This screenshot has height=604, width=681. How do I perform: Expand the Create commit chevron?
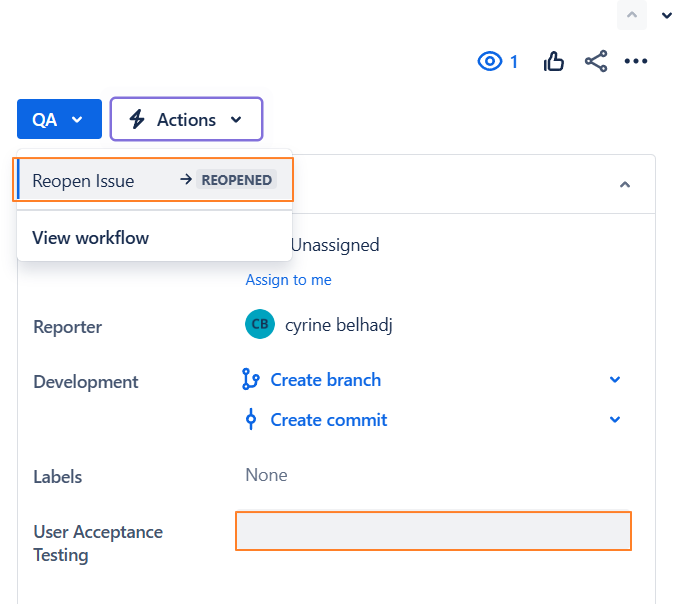point(615,420)
